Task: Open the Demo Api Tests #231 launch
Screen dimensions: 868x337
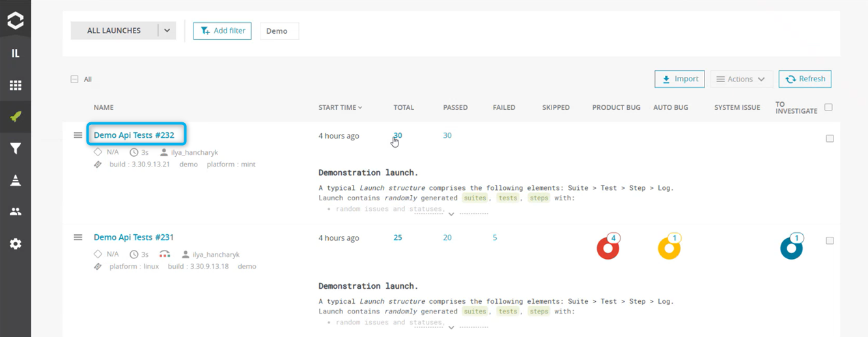Action: click(x=133, y=237)
